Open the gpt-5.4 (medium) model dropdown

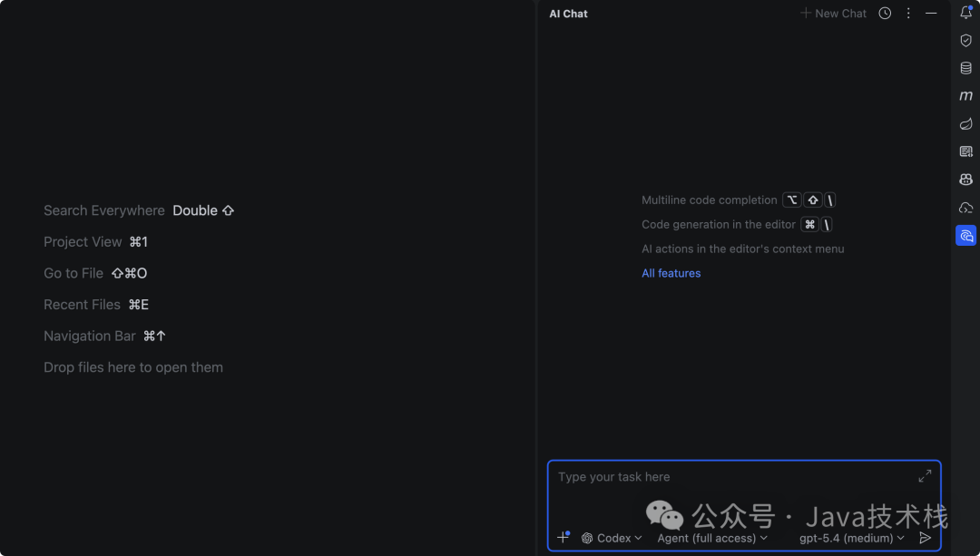pos(849,538)
